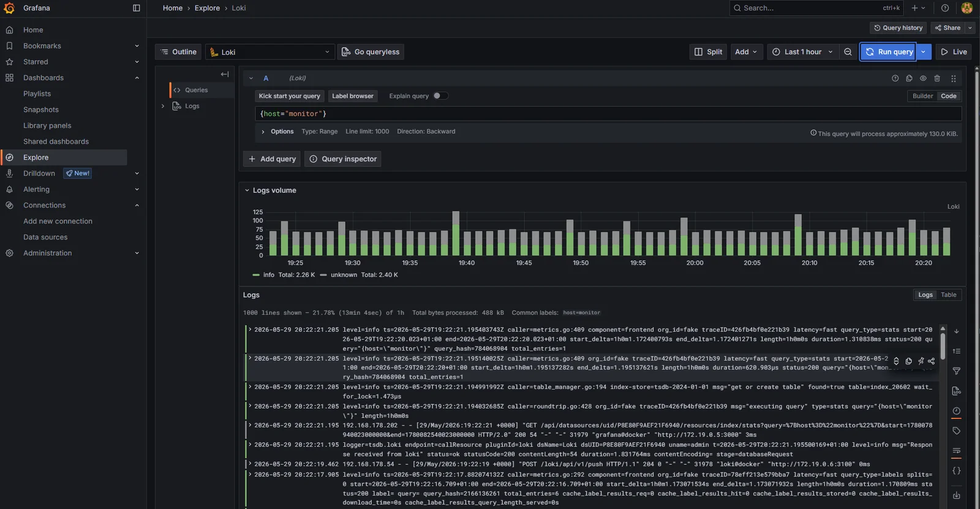
Task: Toggle unique labels tag icon
Action: [x=956, y=431]
